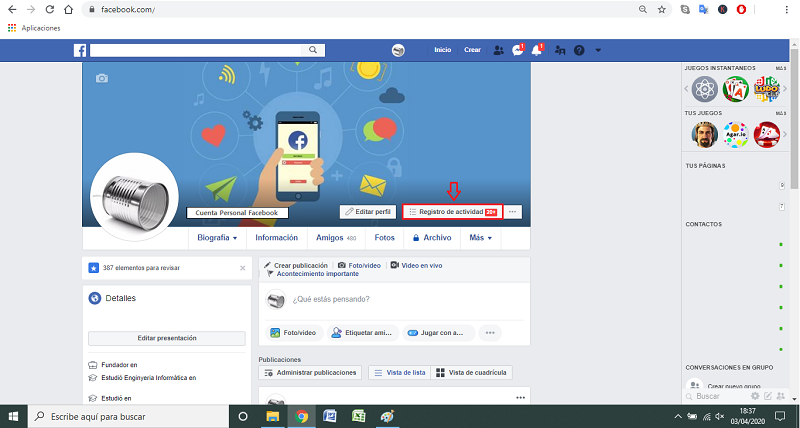Click Etiquetar ami... button
The height and width of the screenshot is (428, 800).
pos(363,333)
